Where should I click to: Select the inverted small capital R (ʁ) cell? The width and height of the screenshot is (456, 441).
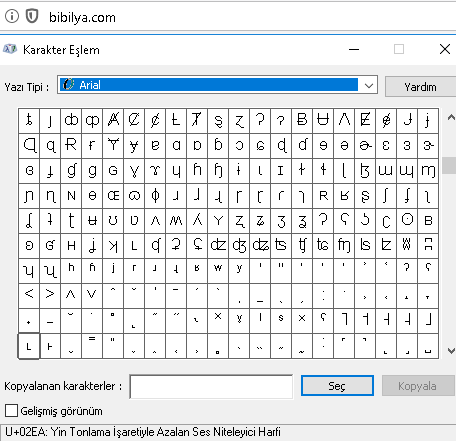point(344,196)
